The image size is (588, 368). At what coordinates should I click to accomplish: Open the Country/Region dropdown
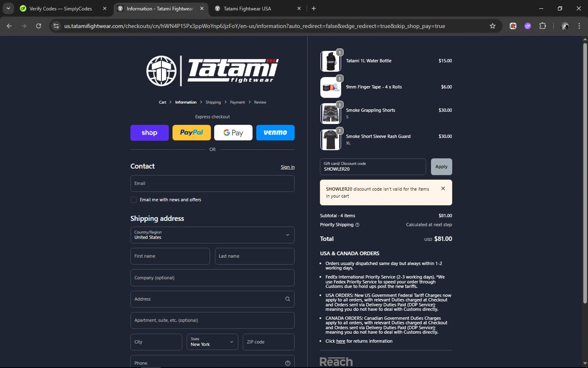pyautogui.click(x=212, y=235)
